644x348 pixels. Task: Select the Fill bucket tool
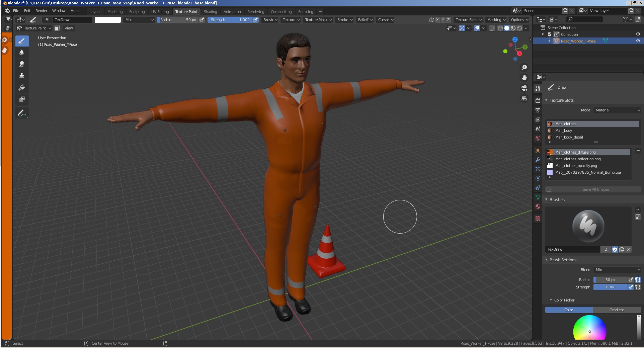[22, 87]
